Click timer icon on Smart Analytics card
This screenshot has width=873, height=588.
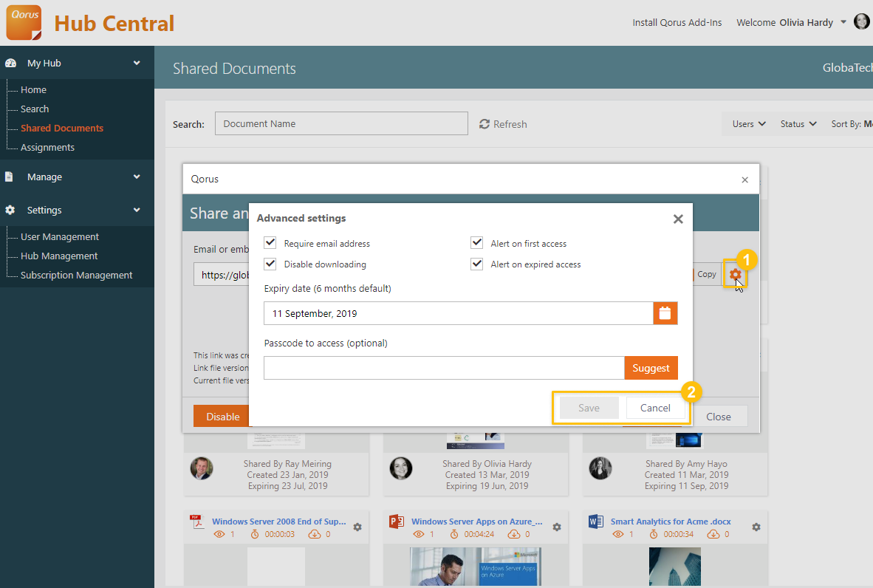tap(653, 534)
